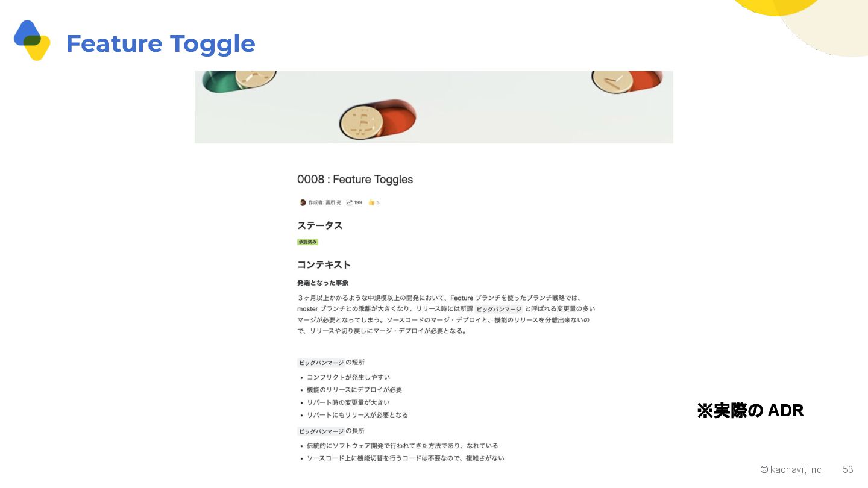868x488 pixels.
Task: Click the 承認済み status label
Action: (307, 242)
